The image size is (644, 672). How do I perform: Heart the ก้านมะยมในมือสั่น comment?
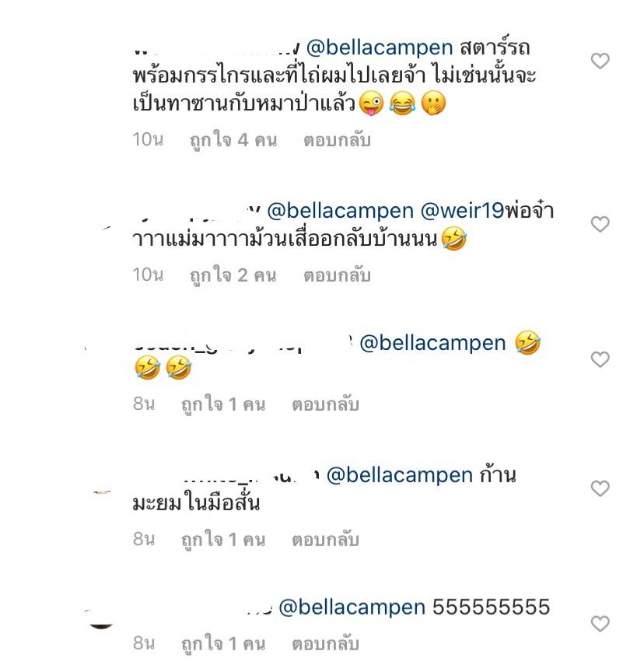click(x=600, y=488)
